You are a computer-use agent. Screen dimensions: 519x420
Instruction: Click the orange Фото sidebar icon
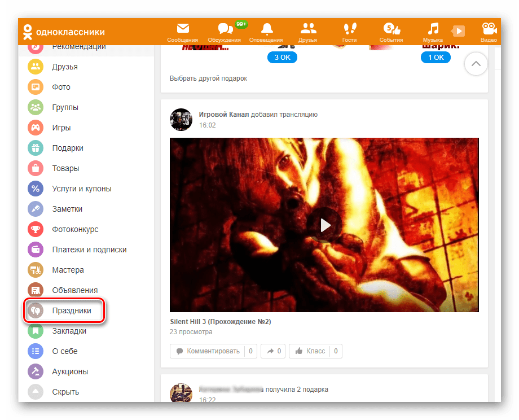pyautogui.click(x=36, y=87)
